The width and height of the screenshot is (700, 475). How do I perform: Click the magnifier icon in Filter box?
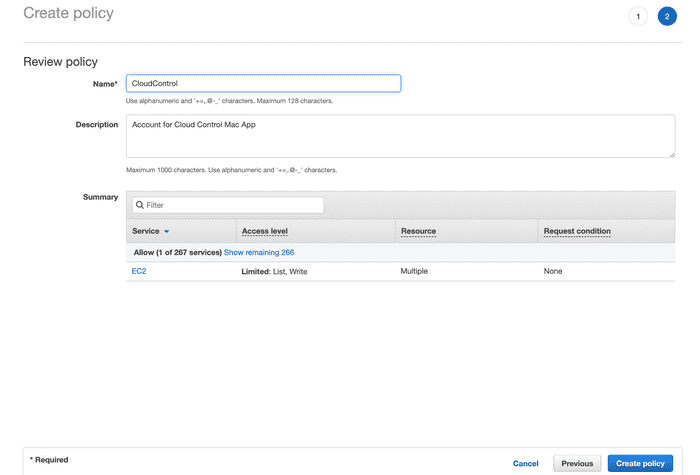(x=140, y=205)
